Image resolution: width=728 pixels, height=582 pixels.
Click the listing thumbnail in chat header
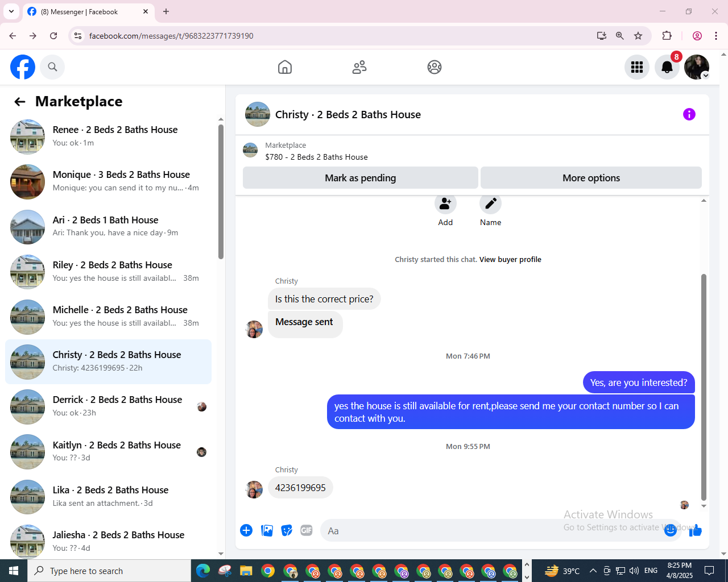click(258, 114)
